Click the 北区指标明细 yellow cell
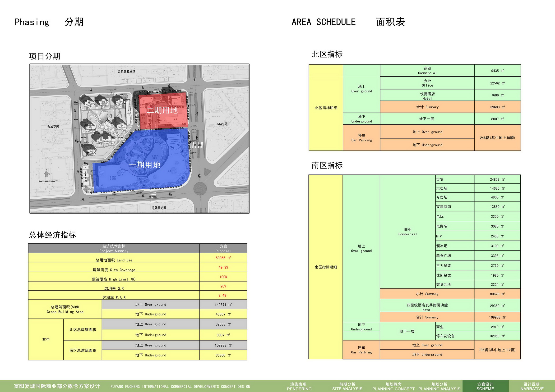Screen dimensions: 555x392 pyautogui.click(x=326, y=107)
